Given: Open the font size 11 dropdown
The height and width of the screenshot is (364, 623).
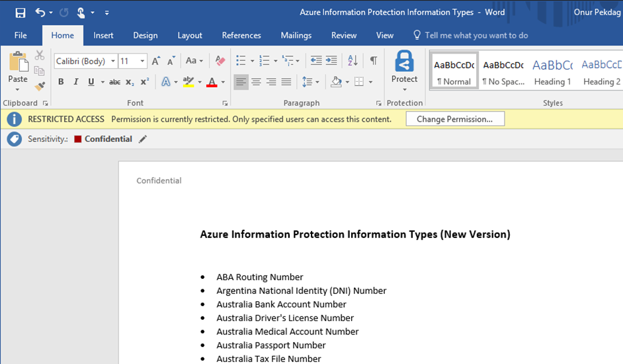Looking at the screenshot, I should tap(142, 61).
